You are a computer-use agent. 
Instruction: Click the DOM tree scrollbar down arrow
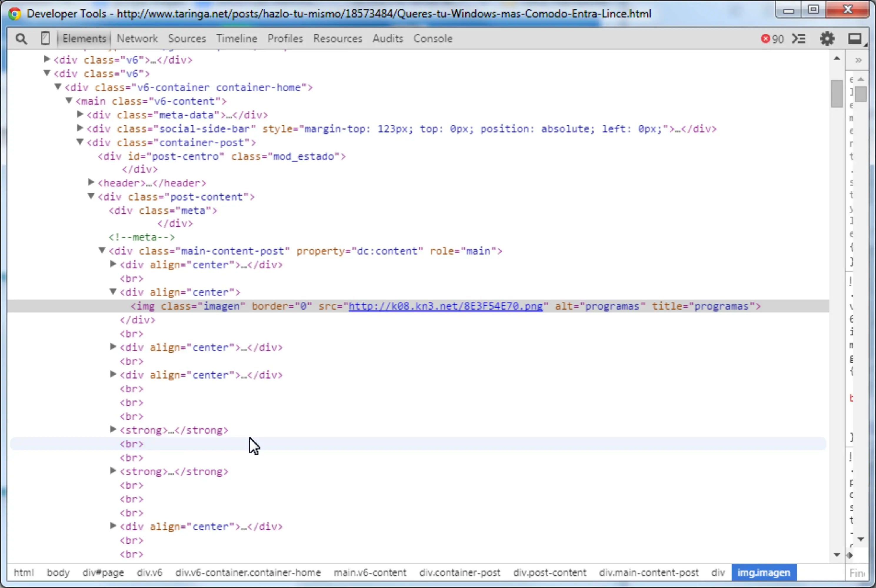click(x=837, y=554)
